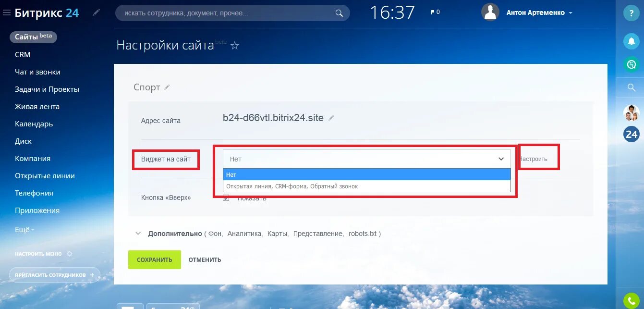Expand the Дополнительно section chevron
This screenshot has height=309, width=644.
138,234
